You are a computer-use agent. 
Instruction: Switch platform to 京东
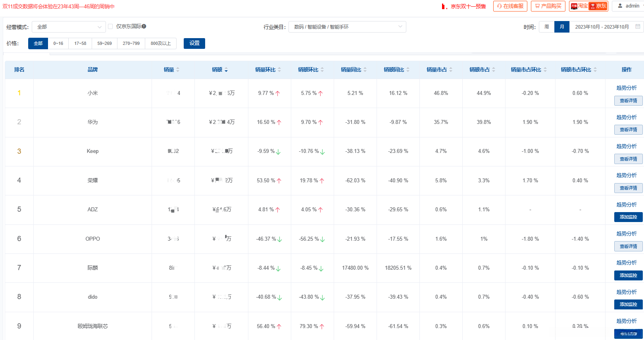(598, 6)
